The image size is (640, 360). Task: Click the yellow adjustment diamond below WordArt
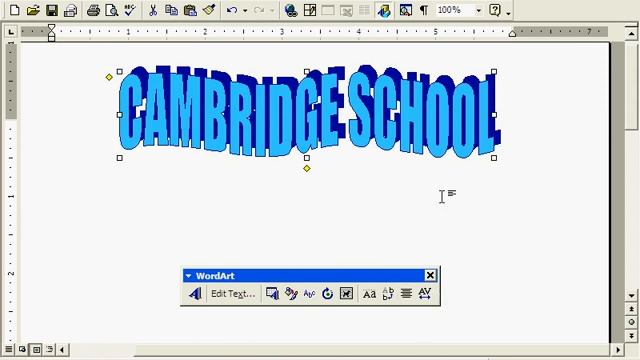[307, 168]
